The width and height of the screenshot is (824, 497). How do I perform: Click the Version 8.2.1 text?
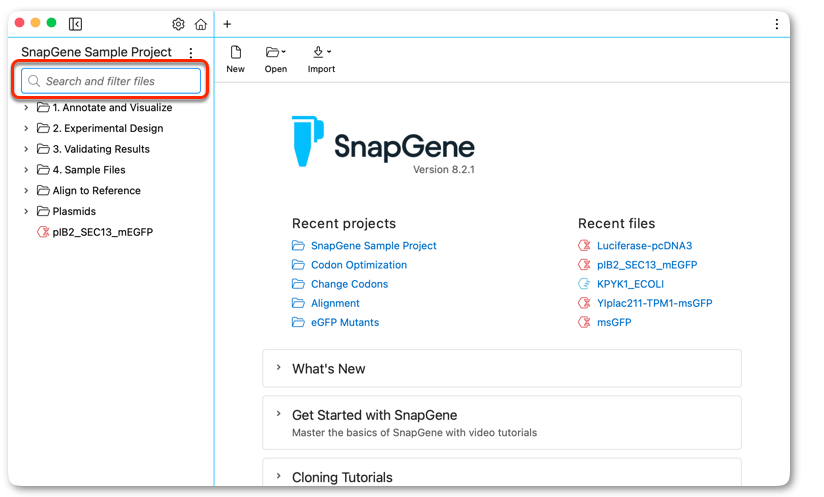click(x=444, y=170)
